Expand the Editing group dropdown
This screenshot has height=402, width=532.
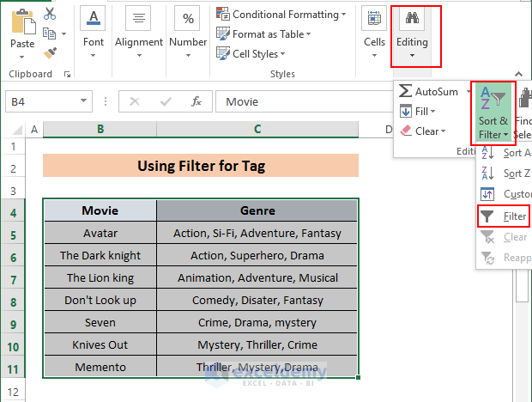[x=413, y=37]
